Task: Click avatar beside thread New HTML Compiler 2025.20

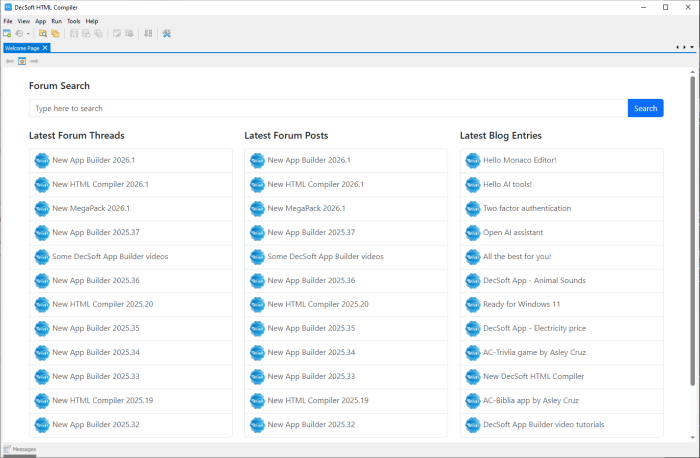Action: (x=42, y=304)
